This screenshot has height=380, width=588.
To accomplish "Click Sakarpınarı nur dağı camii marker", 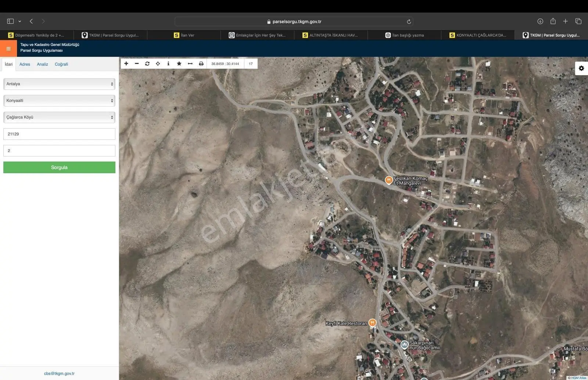I will tap(404, 344).
